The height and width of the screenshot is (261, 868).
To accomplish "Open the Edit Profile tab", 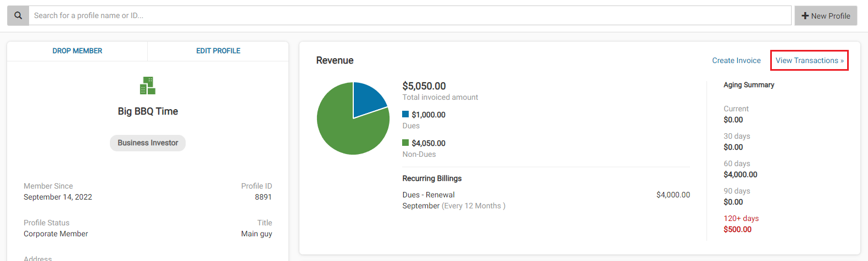I will [x=218, y=51].
